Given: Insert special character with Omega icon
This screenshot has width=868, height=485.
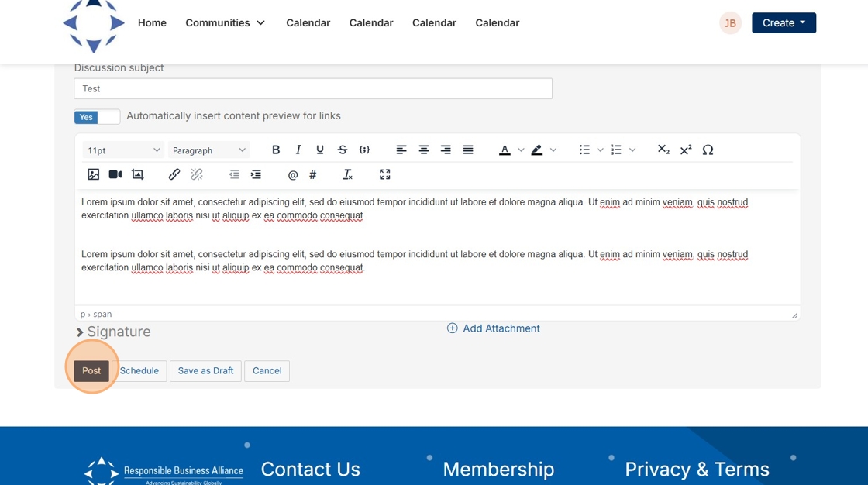Looking at the screenshot, I should pyautogui.click(x=708, y=150).
